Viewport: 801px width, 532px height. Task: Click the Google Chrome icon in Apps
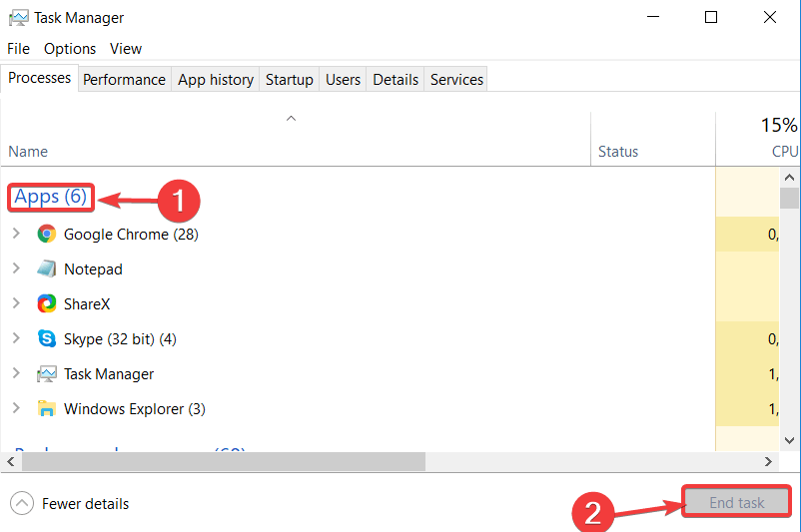pos(47,234)
